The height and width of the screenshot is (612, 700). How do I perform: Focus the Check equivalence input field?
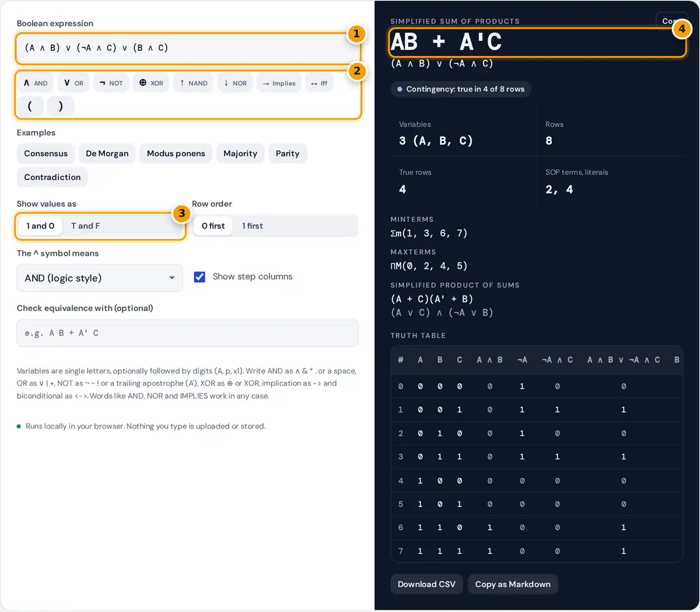[x=187, y=333]
